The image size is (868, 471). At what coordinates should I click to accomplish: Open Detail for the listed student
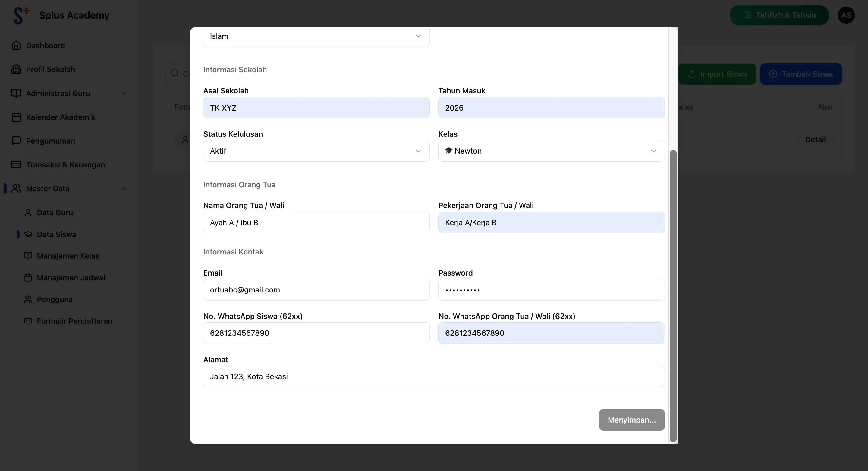816,139
